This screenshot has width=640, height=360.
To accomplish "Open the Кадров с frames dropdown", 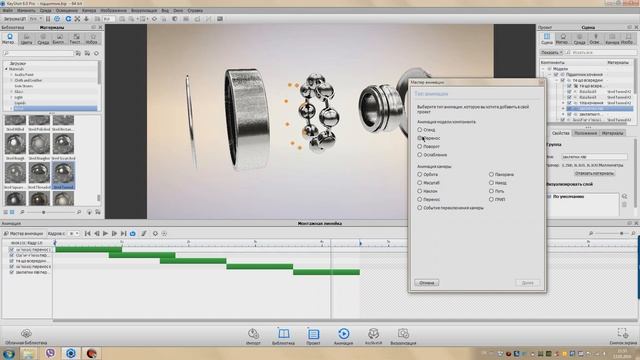I will click(73, 233).
